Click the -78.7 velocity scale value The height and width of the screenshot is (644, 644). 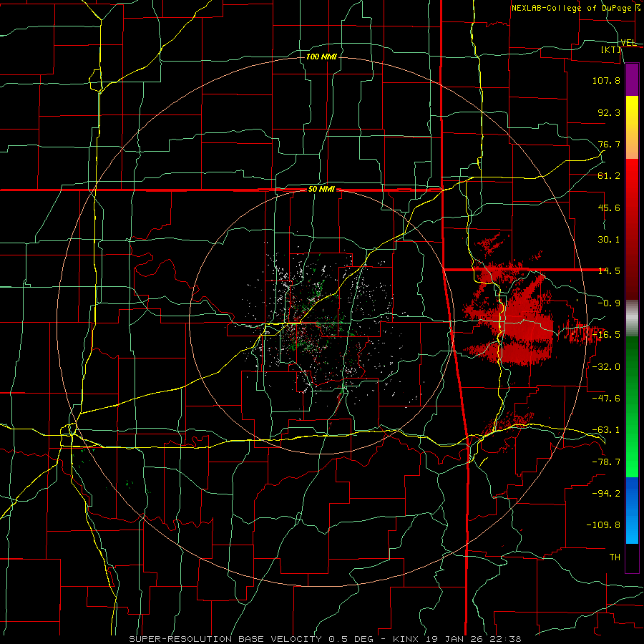tap(606, 462)
